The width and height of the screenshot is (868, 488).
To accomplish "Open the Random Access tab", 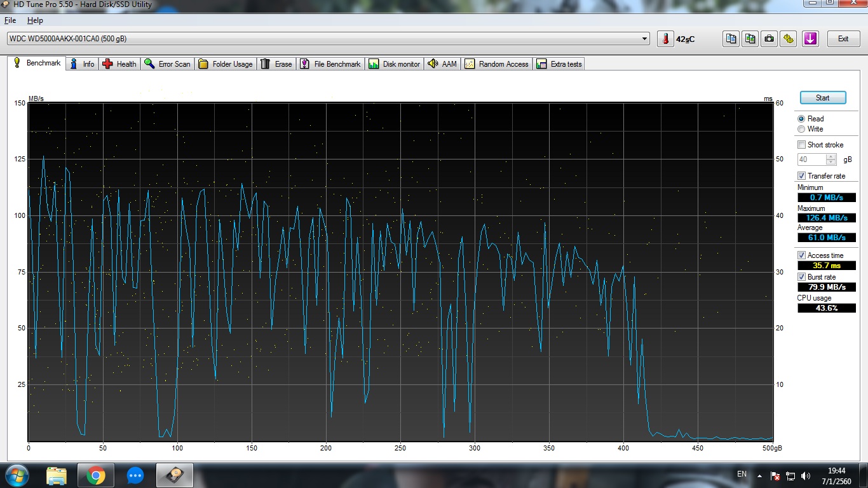I will tap(497, 64).
